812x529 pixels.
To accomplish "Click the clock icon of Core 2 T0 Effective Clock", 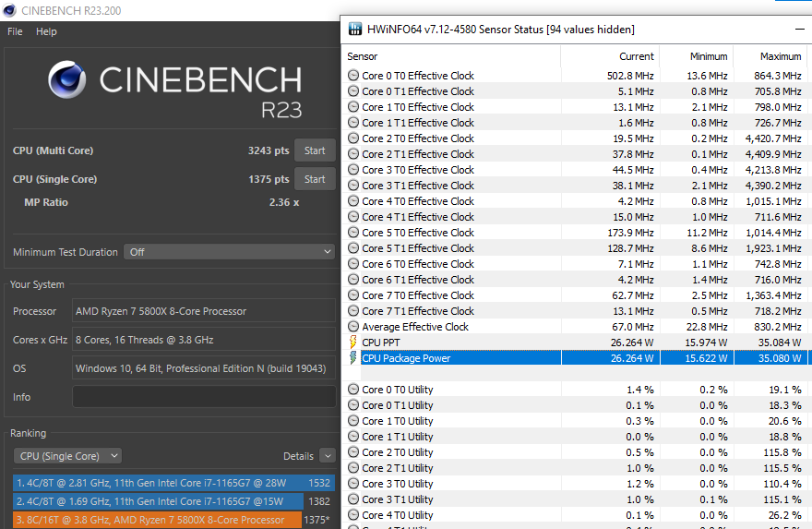I will coord(353,138).
